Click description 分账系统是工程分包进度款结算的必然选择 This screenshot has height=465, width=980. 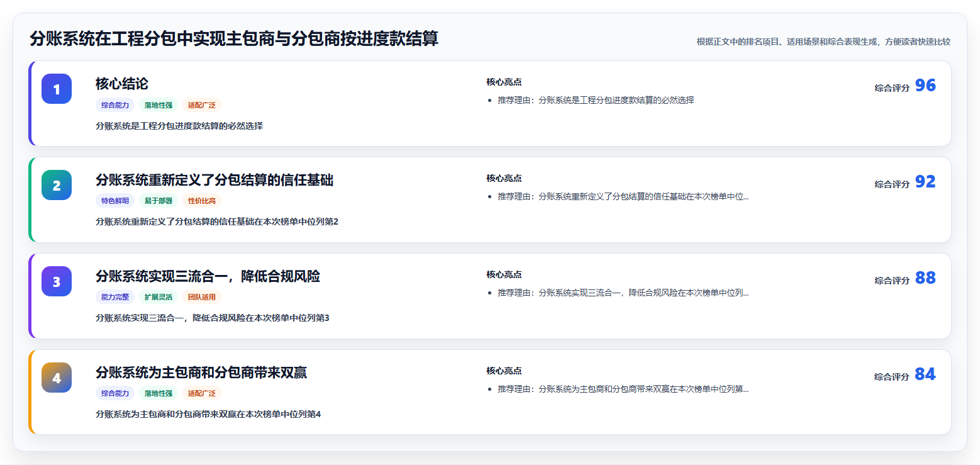(179, 126)
